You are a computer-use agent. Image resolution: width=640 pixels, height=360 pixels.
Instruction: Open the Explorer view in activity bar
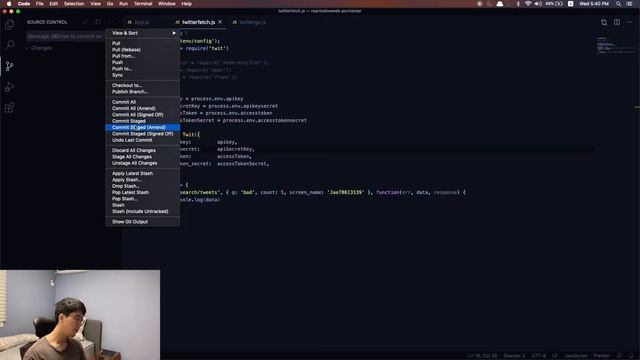(9, 24)
